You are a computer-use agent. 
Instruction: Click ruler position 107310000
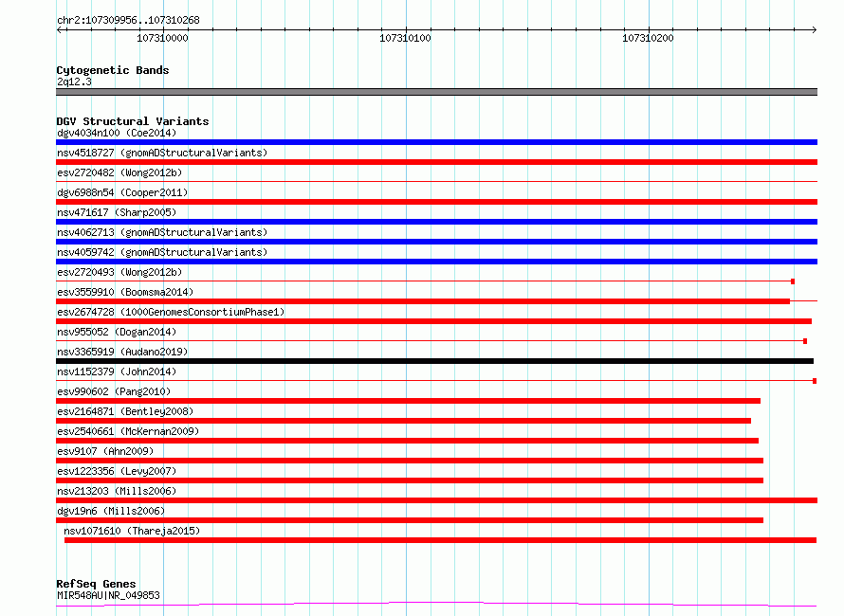pyautogui.click(x=162, y=38)
